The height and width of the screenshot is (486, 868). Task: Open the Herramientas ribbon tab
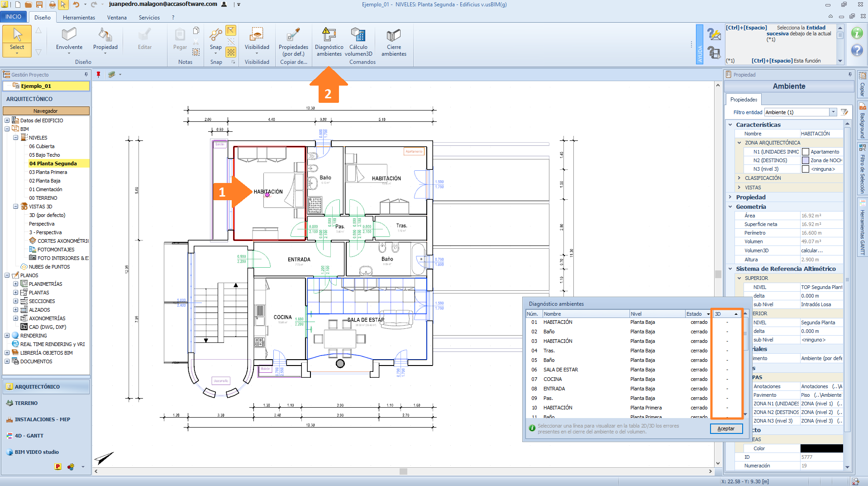[x=79, y=18]
